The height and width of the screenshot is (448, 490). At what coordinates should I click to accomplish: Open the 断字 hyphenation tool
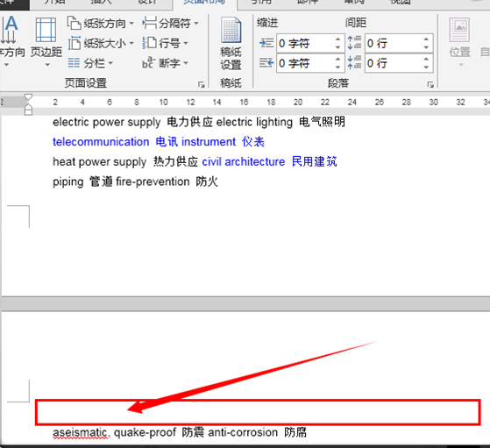click(165, 63)
